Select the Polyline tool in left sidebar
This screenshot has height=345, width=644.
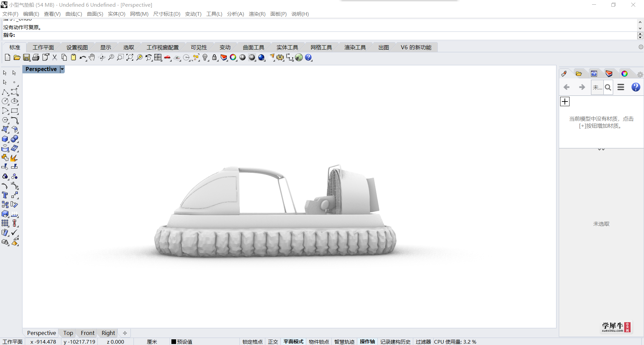point(5,92)
